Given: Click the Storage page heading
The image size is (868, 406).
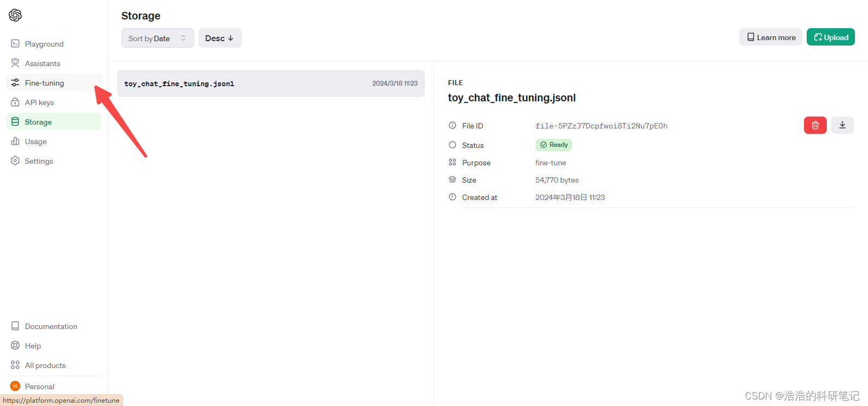Looking at the screenshot, I should pyautogui.click(x=141, y=16).
